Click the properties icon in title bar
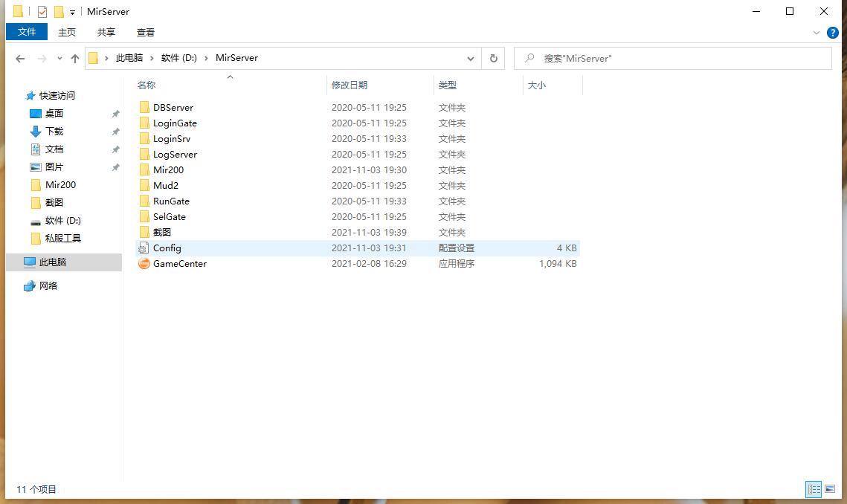Image resolution: width=847 pixels, height=504 pixels. pos(42,12)
